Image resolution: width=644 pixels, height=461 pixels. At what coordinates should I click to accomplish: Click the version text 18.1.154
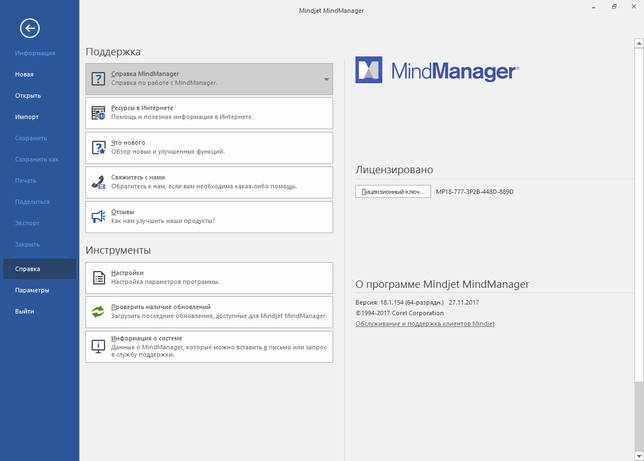click(x=400, y=302)
